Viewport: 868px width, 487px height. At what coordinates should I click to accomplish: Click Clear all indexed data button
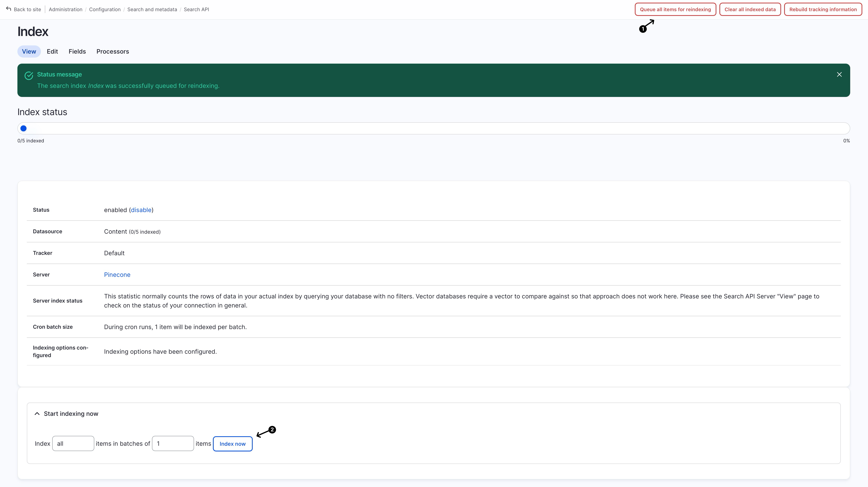[x=750, y=9]
